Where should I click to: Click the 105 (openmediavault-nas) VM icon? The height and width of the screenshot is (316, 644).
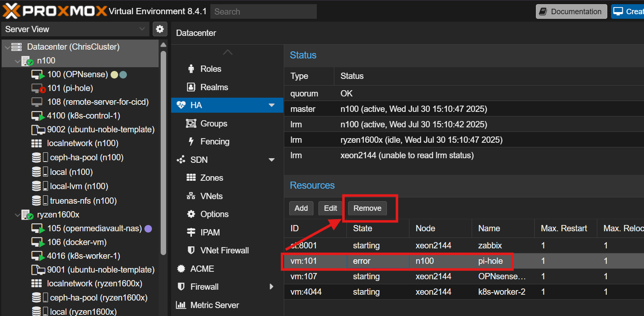(38, 229)
